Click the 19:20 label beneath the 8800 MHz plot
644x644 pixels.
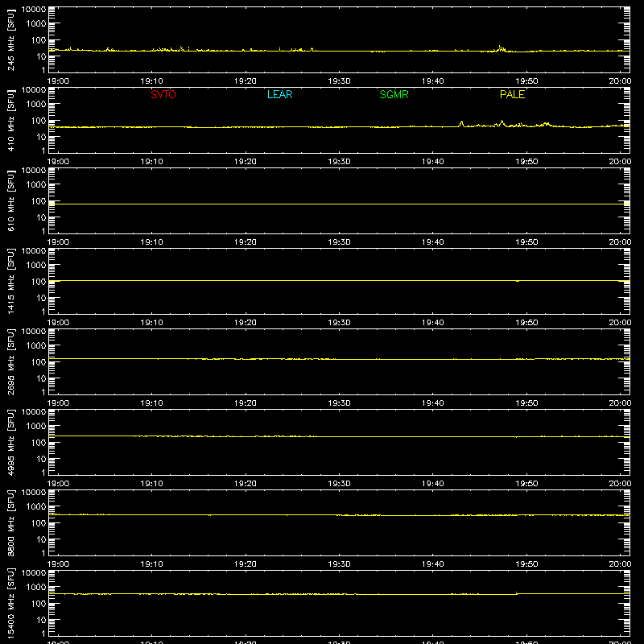click(246, 564)
